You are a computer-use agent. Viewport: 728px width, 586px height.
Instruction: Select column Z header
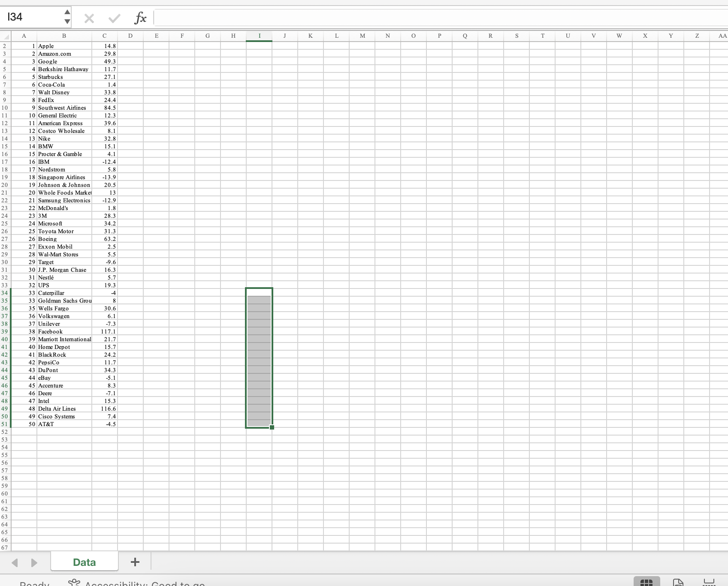click(x=697, y=36)
